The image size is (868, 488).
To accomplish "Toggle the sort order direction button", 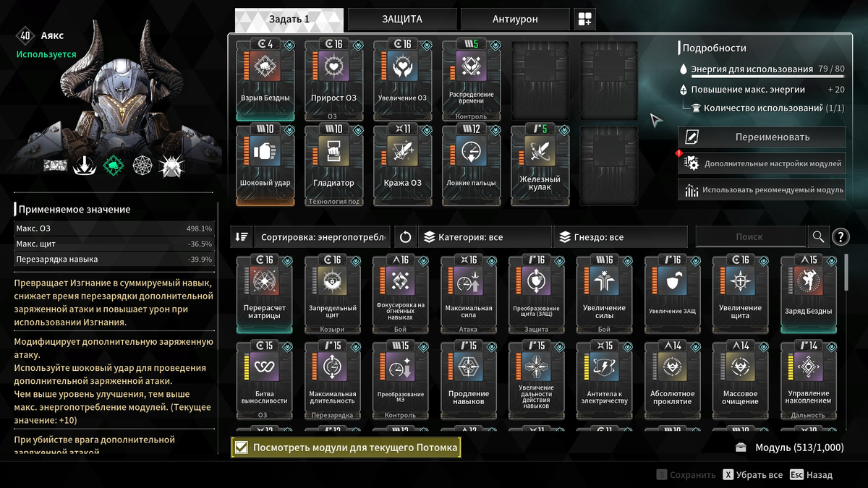I will click(x=242, y=236).
